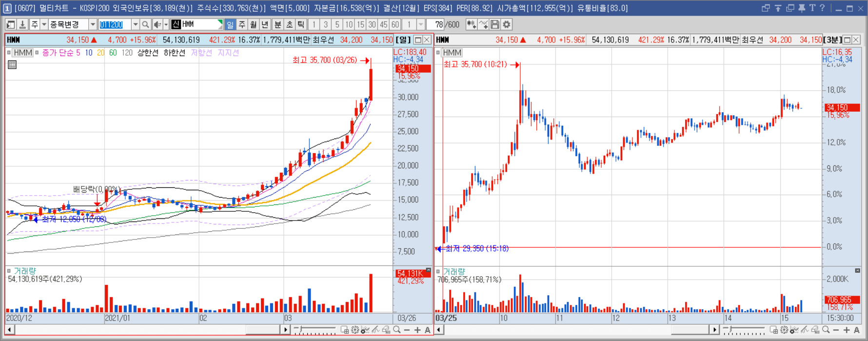Click the line tool icon beside save

[483, 24]
